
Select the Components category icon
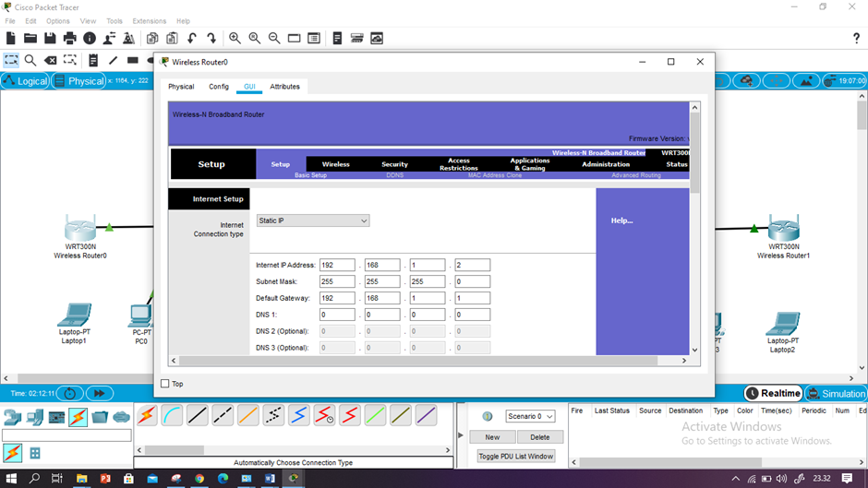[x=56, y=417]
